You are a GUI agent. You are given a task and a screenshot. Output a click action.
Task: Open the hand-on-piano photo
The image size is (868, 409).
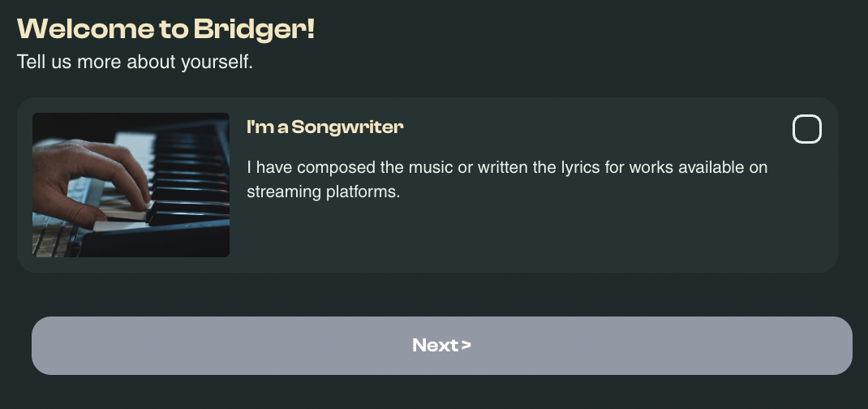click(131, 185)
